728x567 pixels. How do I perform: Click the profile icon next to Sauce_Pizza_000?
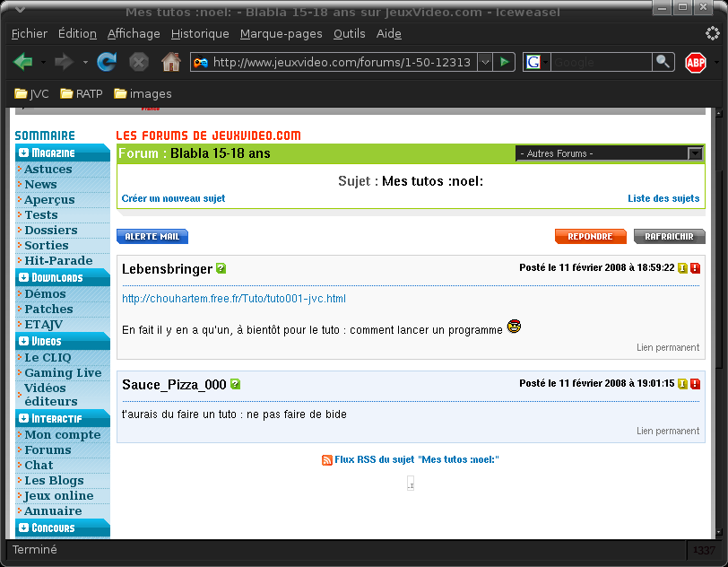[x=236, y=384]
